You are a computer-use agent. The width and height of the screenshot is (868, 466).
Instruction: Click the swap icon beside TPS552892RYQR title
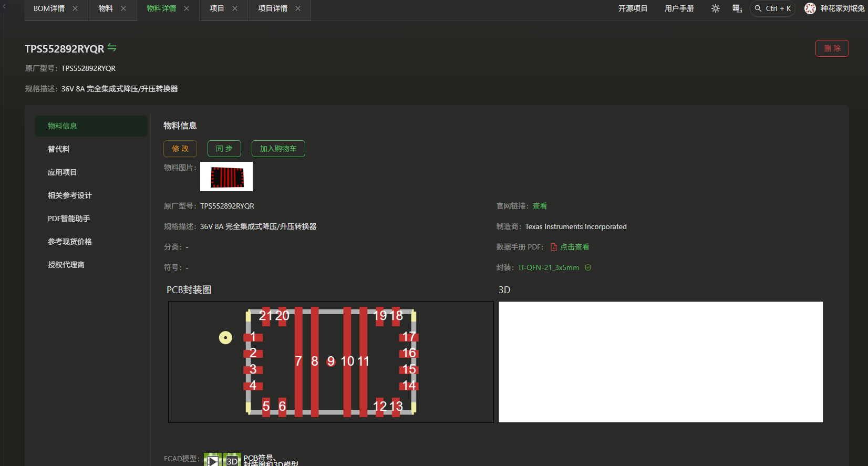(112, 48)
